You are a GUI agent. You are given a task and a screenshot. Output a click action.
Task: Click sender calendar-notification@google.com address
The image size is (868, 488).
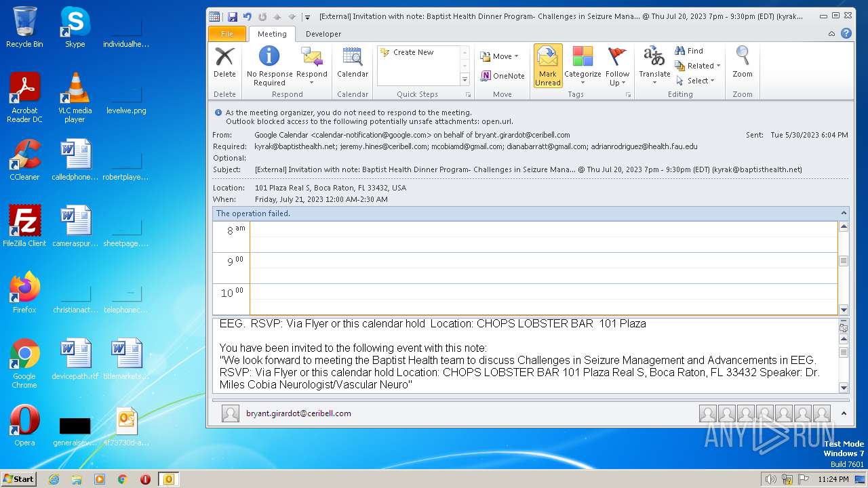(x=372, y=135)
